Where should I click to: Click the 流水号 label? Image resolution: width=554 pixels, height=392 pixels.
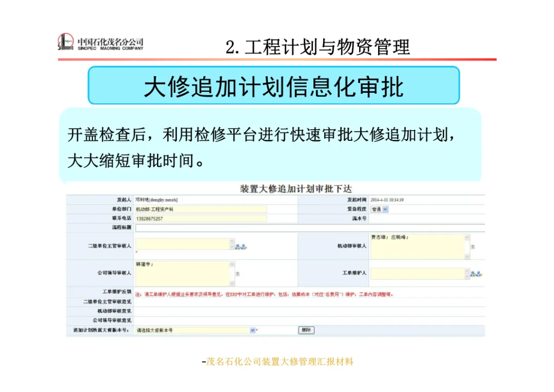click(x=359, y=219)
